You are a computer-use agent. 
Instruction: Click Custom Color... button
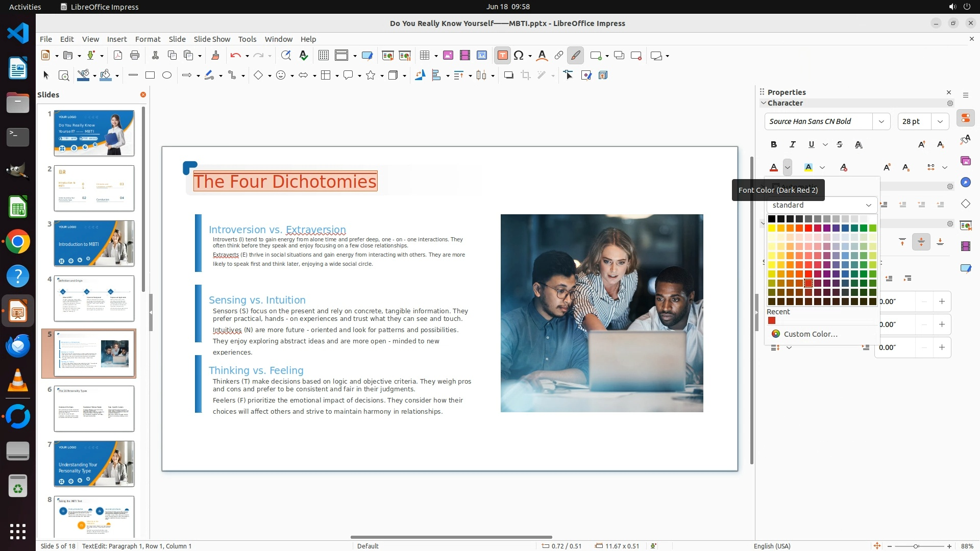[810, 334]
